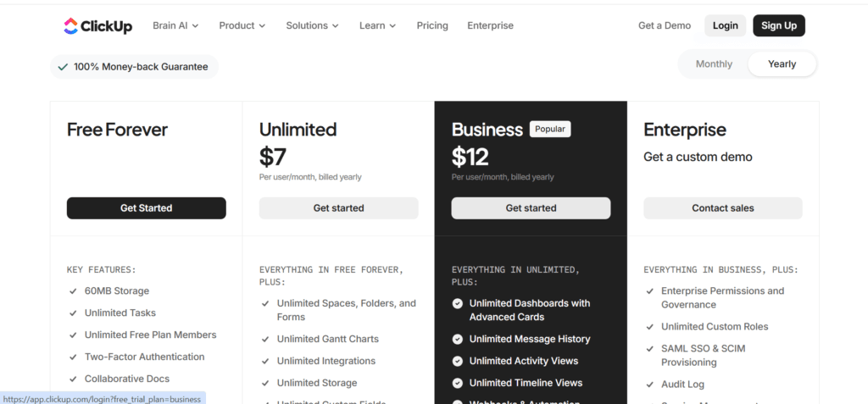The image size is (868, 404).
Task: Open the Solutions dropdown menu
Action: 312,25
